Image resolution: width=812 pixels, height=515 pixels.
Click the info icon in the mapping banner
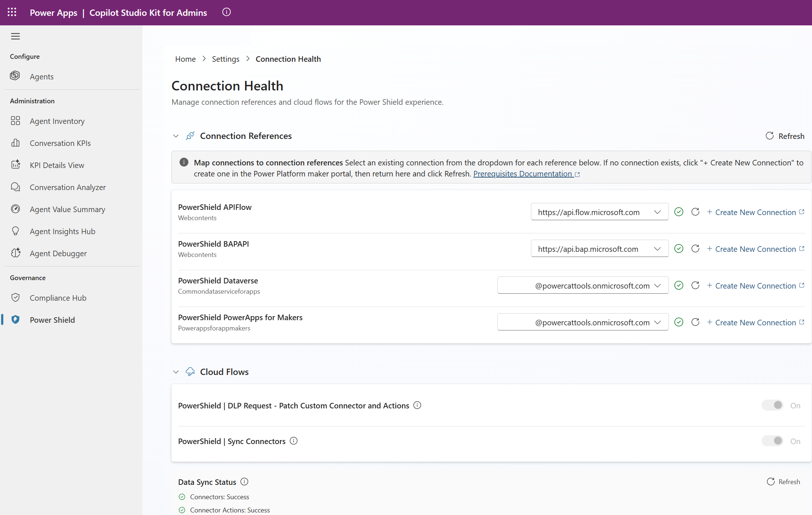(184, 162)
